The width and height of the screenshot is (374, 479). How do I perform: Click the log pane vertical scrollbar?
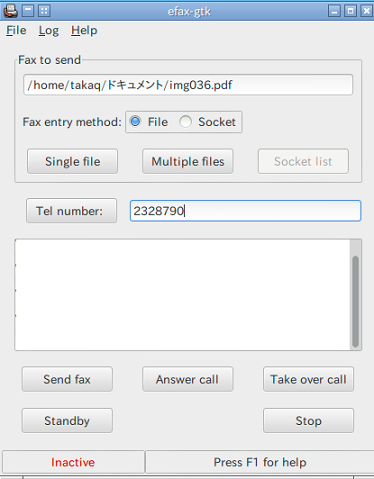click(356, 295)
